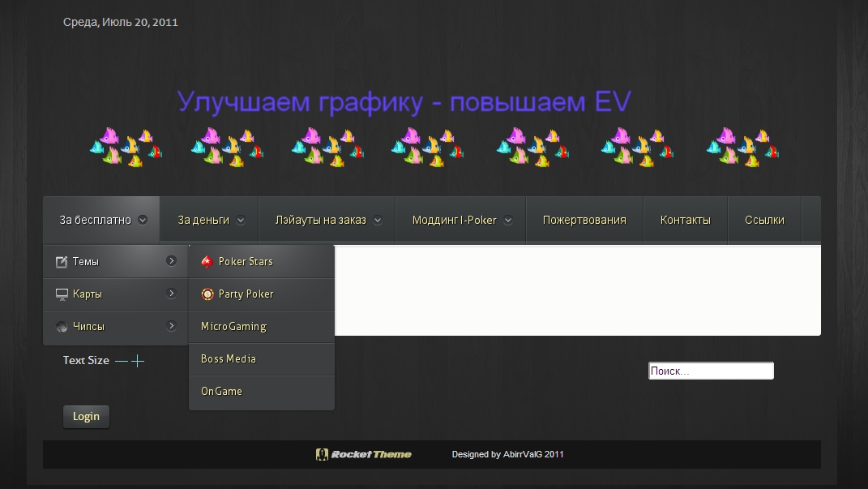Choose Boss Media from submenu
This screenshot has width=868, height=489.
(x=262, y=359)
